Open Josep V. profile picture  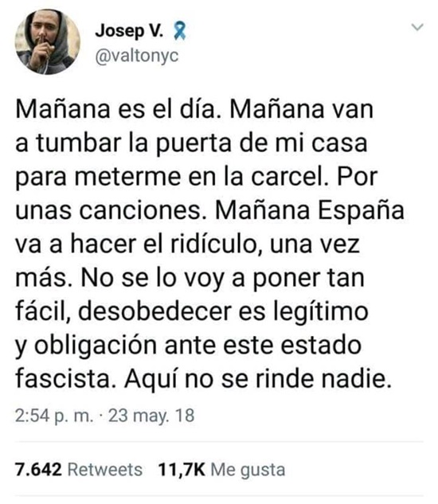pos(48,41)
